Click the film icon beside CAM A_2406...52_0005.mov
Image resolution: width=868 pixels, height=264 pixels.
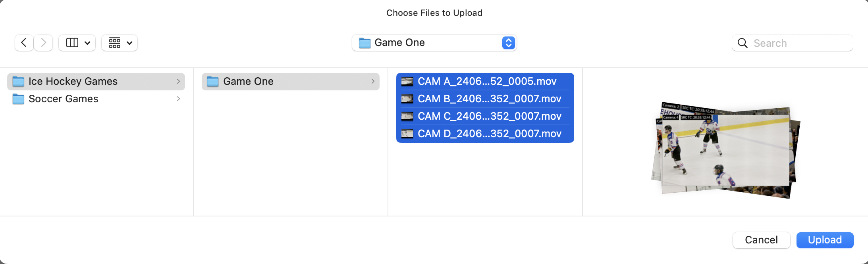click(407, 81)
